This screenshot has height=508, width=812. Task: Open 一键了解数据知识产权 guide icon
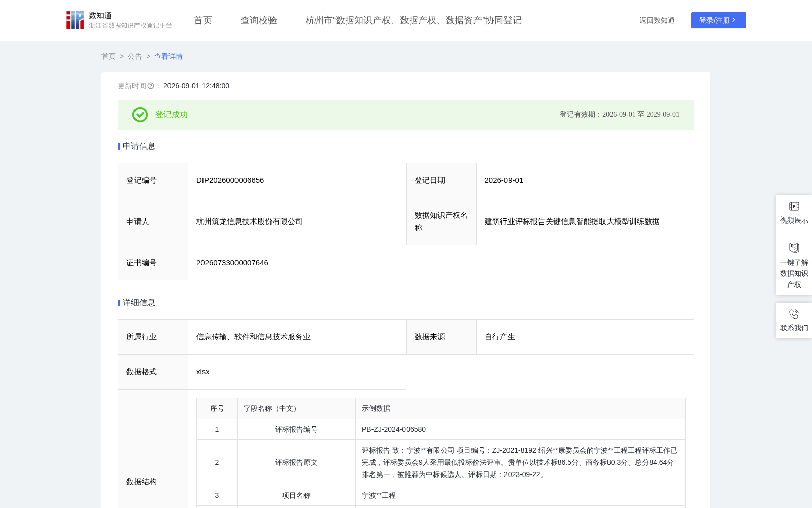coord(794,248)
